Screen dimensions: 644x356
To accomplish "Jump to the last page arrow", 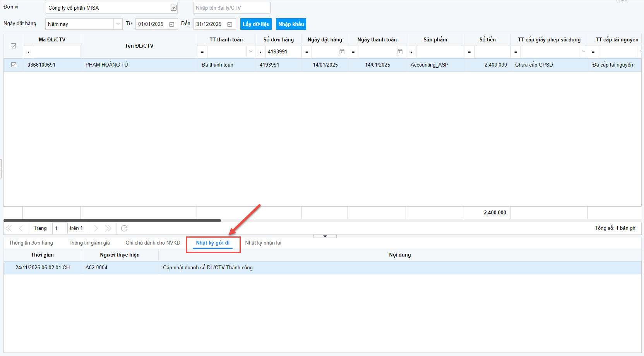I will coord(108,228).
